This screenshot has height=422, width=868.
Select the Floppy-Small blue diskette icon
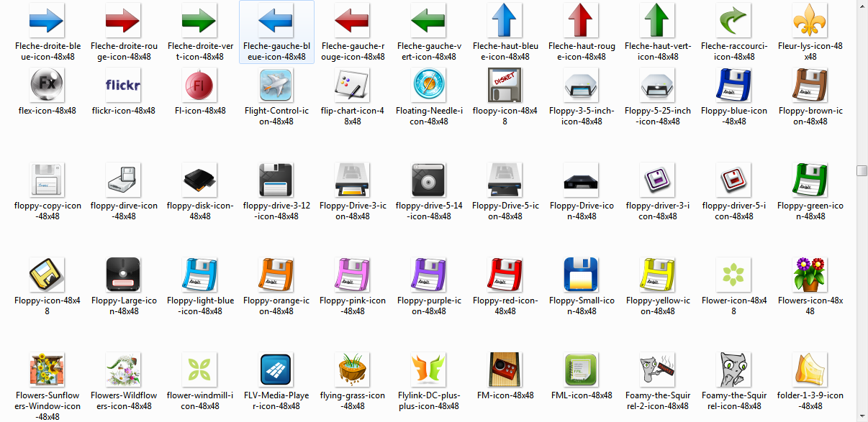point(582,275)
